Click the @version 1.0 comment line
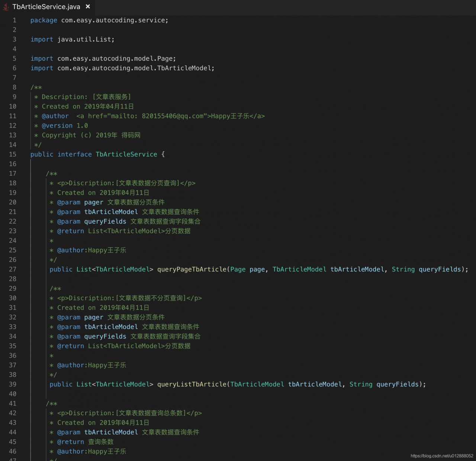476x461 pixels. 61,126
